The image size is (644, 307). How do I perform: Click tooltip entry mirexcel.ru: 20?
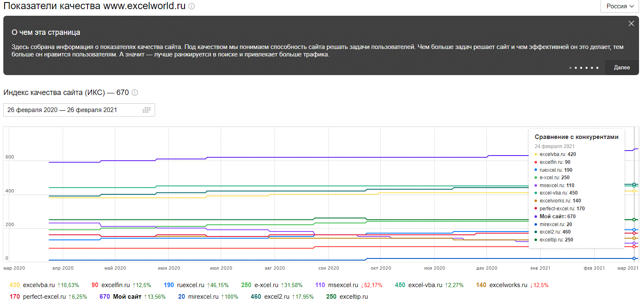[x=553, y=224]
